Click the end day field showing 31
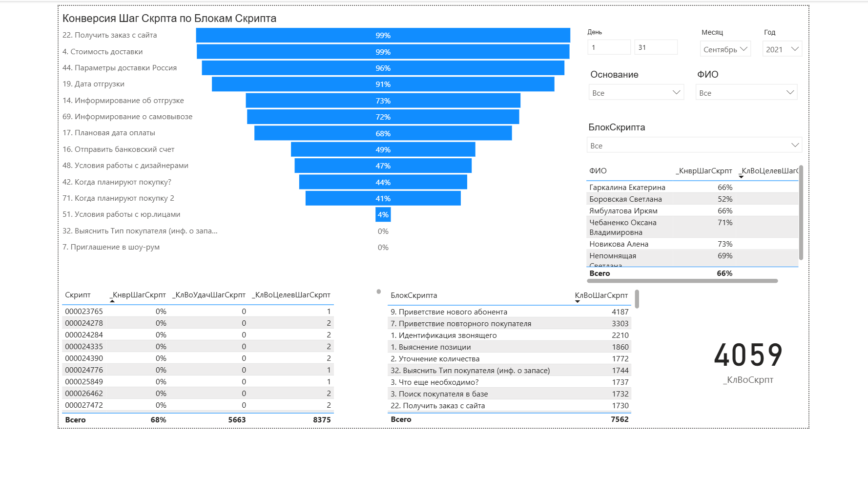The width and height of the screenshot is (868, 481). click(x=656, y=47)
